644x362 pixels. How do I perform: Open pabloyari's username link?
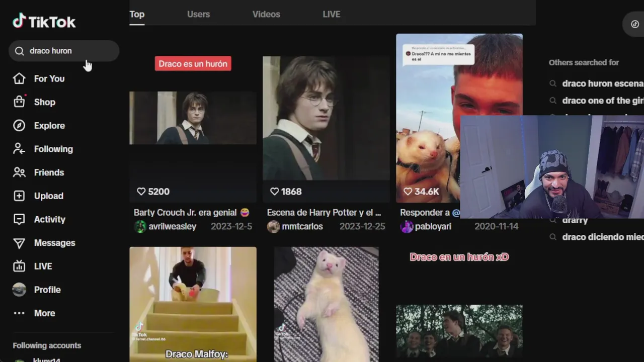pyautogui.click(x=433, y=227)
